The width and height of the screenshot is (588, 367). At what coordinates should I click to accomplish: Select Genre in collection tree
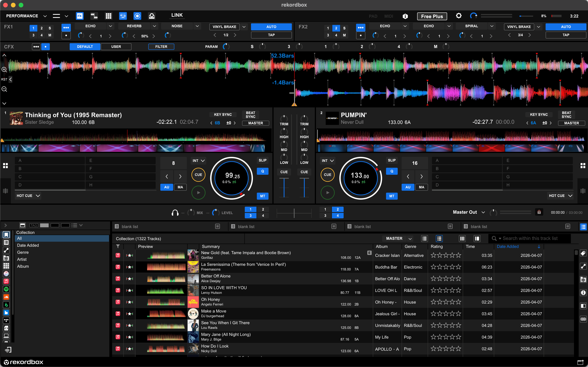pyautogui.click(x=23, y=252)
